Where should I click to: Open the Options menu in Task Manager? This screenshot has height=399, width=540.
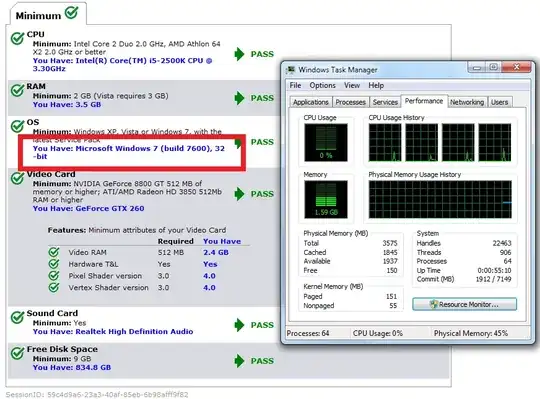[x=322, y=85]
